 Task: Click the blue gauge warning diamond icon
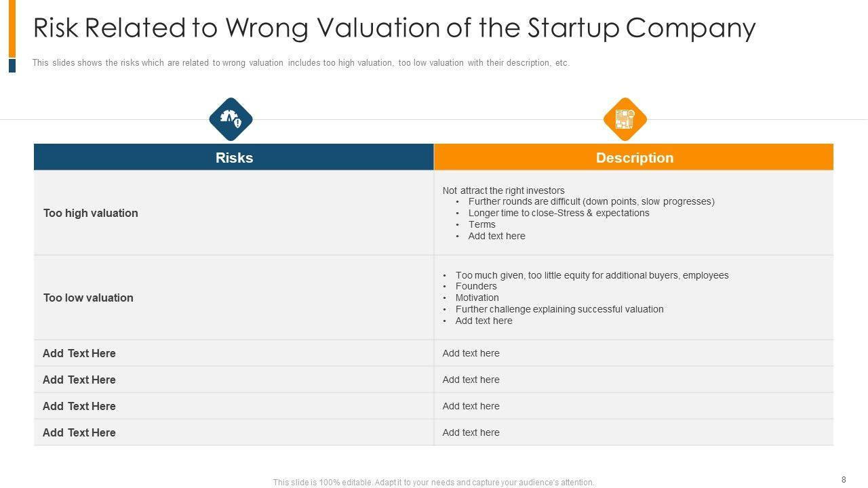click(231, 119)
